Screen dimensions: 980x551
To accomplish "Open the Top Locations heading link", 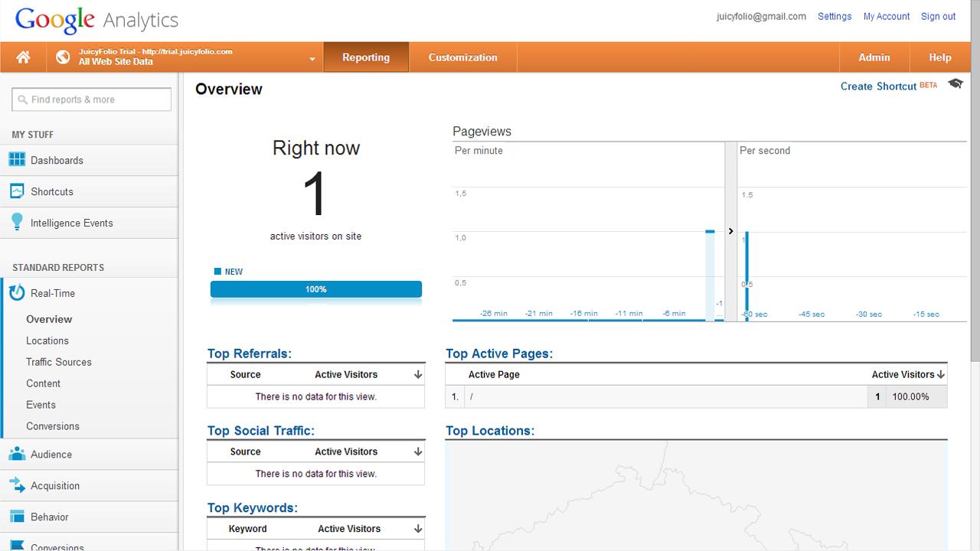I will coord(490,431).
